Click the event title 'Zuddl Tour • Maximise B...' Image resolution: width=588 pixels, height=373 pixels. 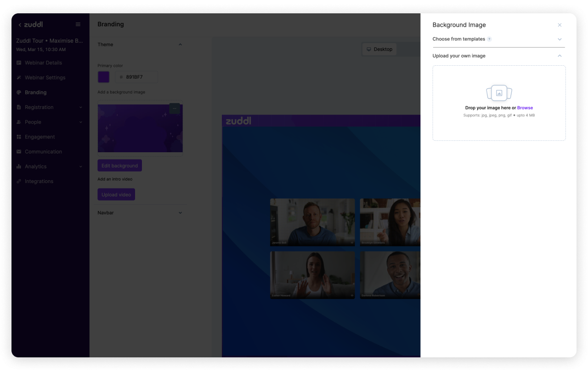[50, 41]
